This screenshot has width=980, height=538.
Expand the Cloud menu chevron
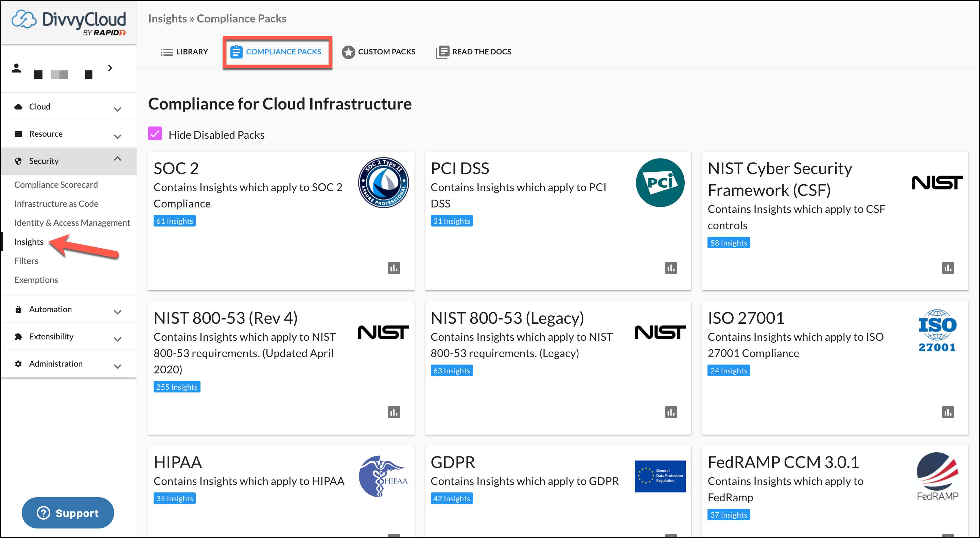pyautogui.click(x=118, y=109)
